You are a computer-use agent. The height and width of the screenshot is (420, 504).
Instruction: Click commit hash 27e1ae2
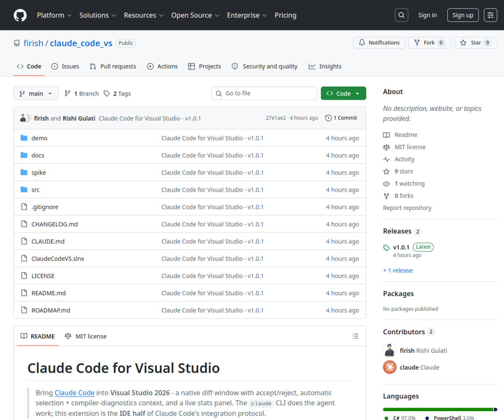[x=276, y=118]
